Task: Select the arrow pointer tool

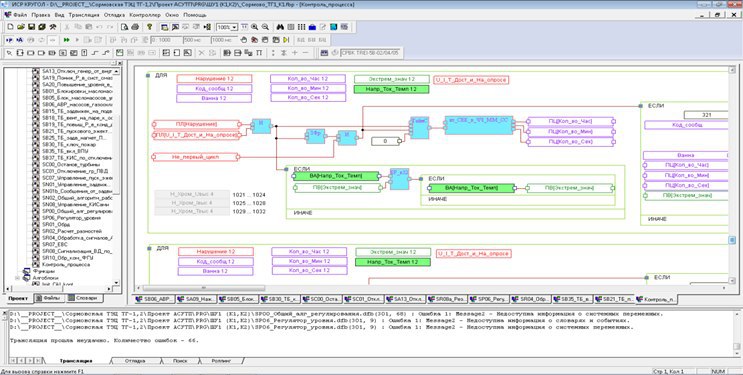Action: [9, 53]
